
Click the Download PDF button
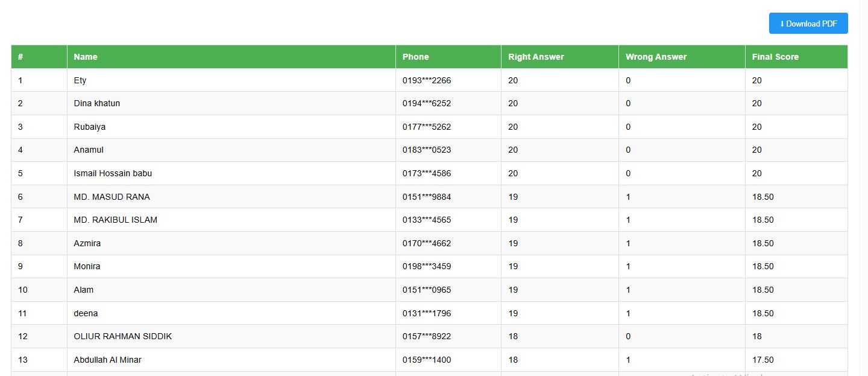pos(808,24)
